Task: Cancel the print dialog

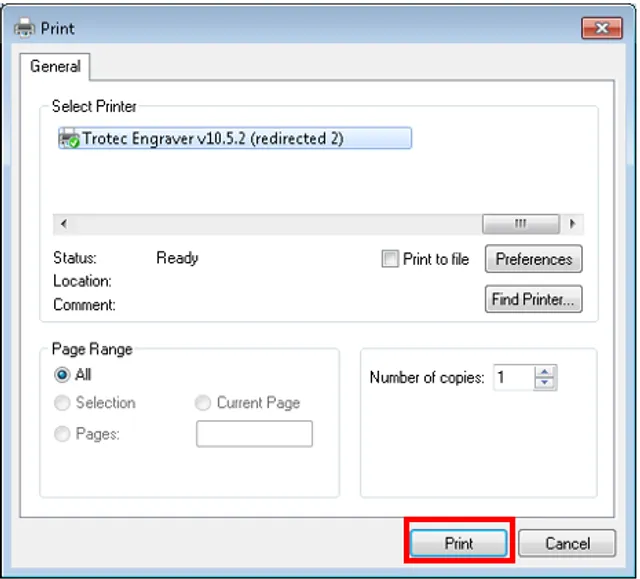Action: [566, 544]
